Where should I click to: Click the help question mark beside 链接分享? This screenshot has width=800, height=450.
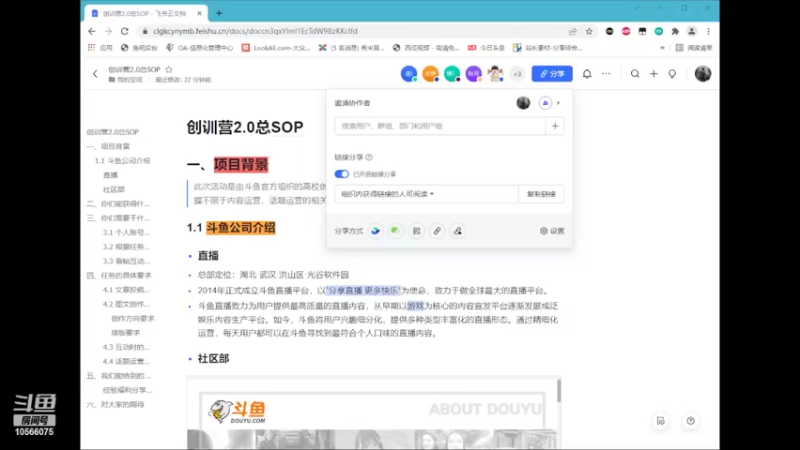click(x=369, y=157)
